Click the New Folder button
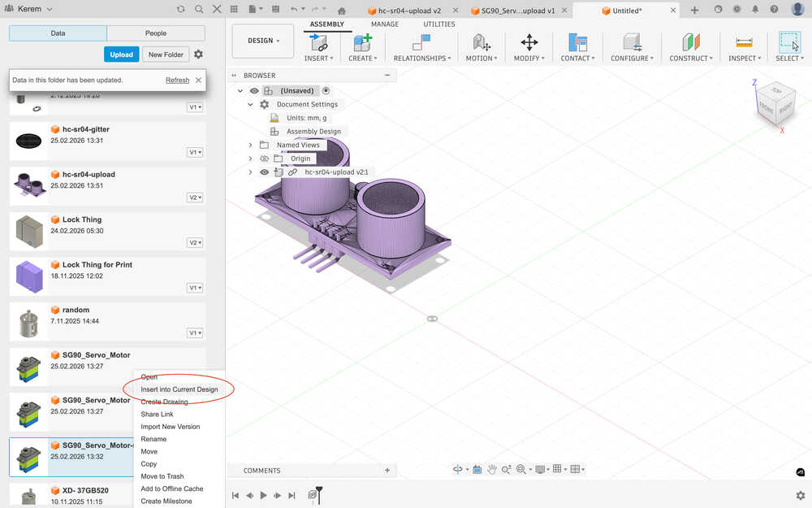 166,54
